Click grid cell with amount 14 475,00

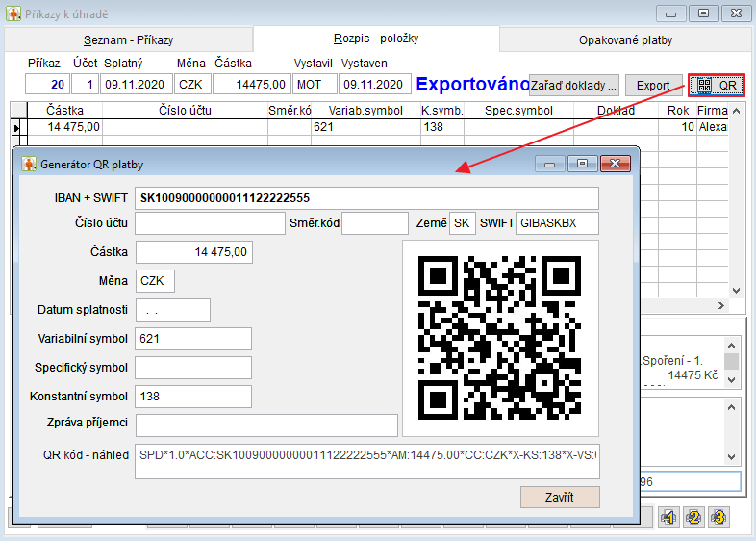tap(65, 127)
